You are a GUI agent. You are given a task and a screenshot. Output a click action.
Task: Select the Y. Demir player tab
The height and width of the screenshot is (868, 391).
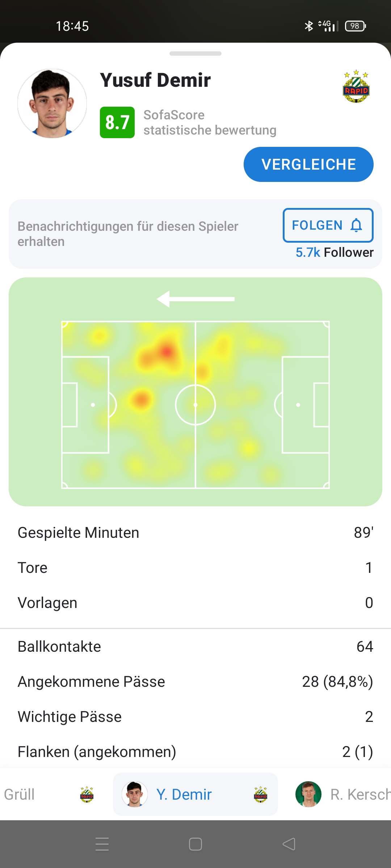(x=195, y=795)
